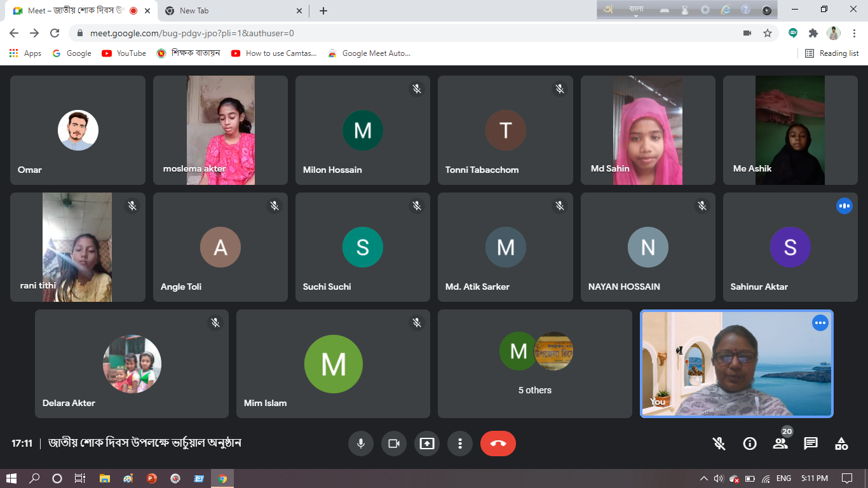The width and height of the screenshot is (868, 488).
Task: Toggle the camera button in call controls
Action: pyautogui.click(x=394, y=444)
